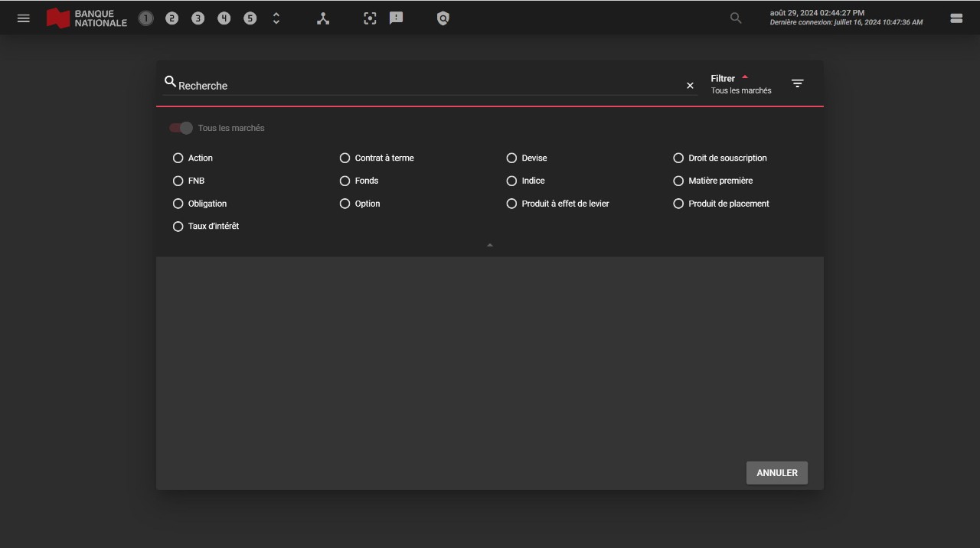Open the filter list icon
Viewport: 980px width, 548px height.
pyautogui.click(x=797, y=83)
